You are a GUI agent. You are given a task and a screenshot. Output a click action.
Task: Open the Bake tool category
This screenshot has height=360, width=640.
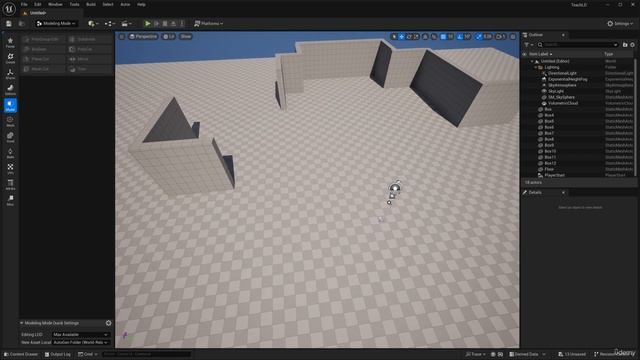pyautogui.click(x=10, y=153)
